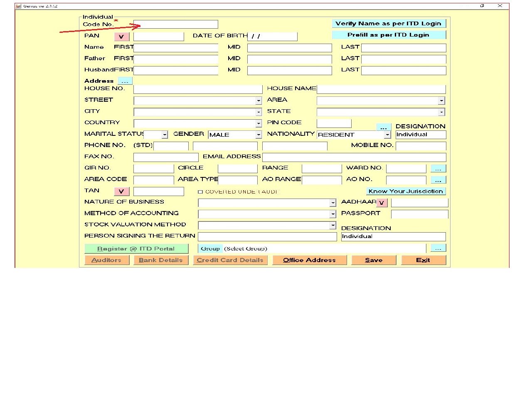The width and height of the screenshot is (532, 400).
Task: Expand the GENDER dropdown
Action: tap(259, 135)
